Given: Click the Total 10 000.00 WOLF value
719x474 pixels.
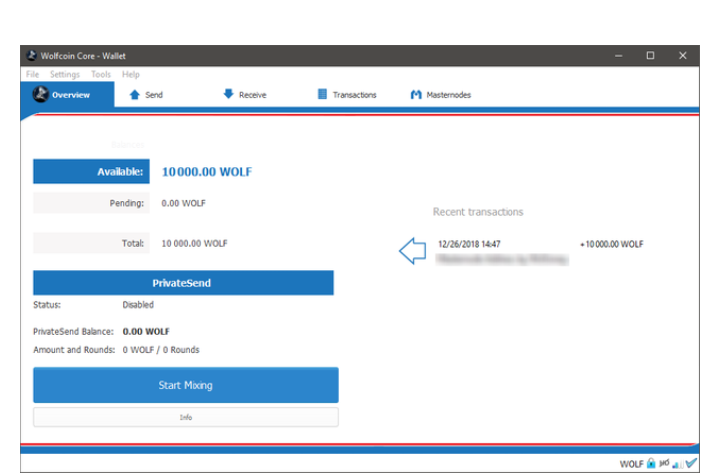Looking at the screenshot, I should 194,243.
